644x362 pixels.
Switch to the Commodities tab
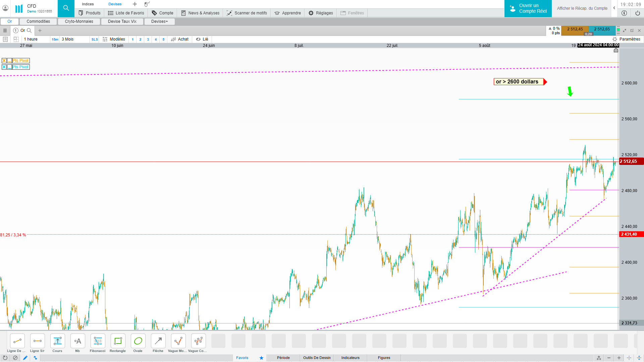click(38, 21)
